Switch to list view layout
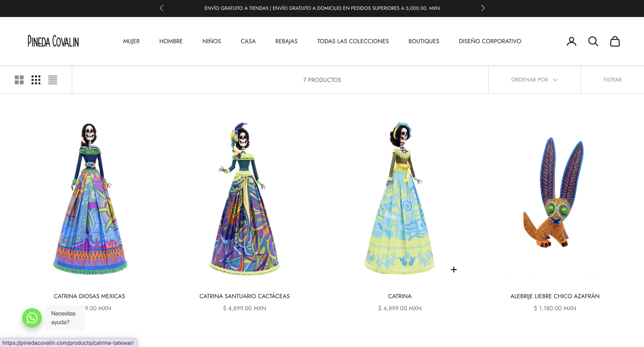This screenshot has width=644, height=347. [x=53, y=80]
